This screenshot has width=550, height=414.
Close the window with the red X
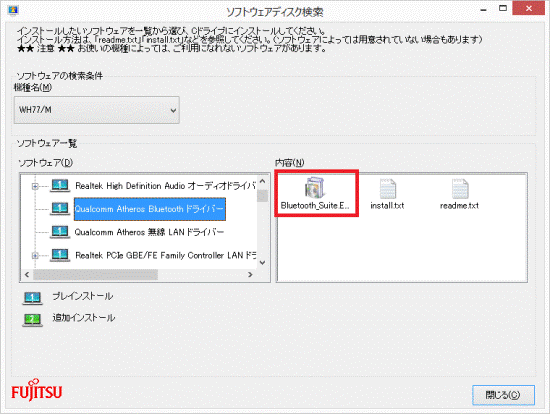pyautogui.click(x=529, y=8)
